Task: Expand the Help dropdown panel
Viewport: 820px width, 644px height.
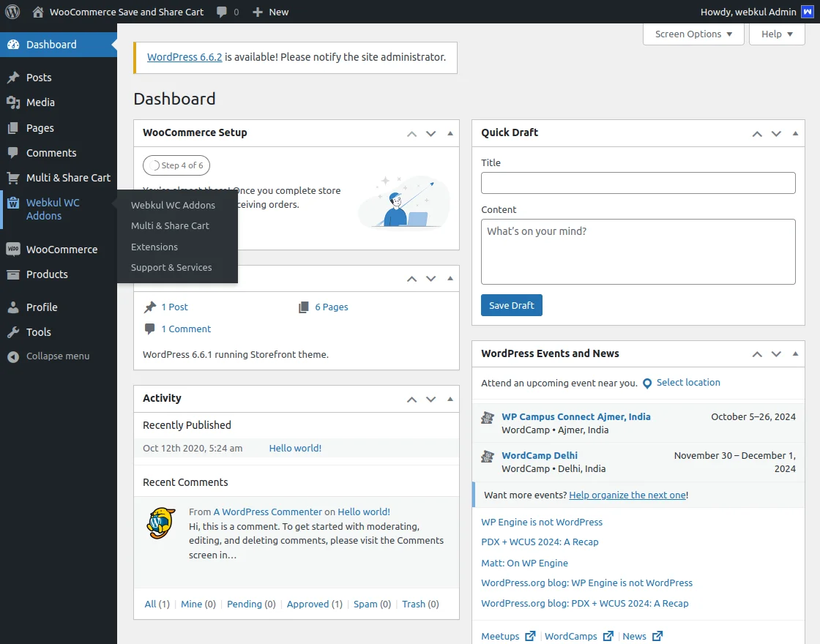Action: (x=776, y=34)
